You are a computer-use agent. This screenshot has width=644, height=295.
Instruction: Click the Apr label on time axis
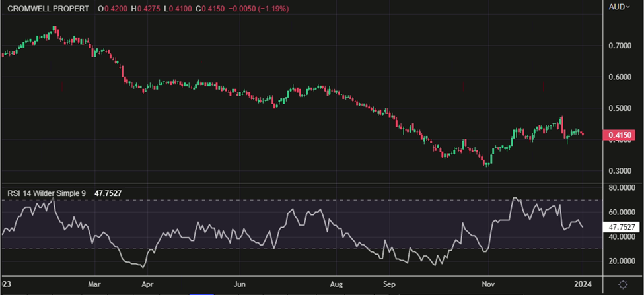coord(147,284)
